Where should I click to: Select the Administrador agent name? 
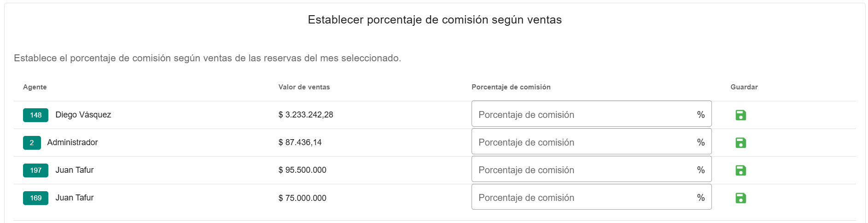(72, 142)
